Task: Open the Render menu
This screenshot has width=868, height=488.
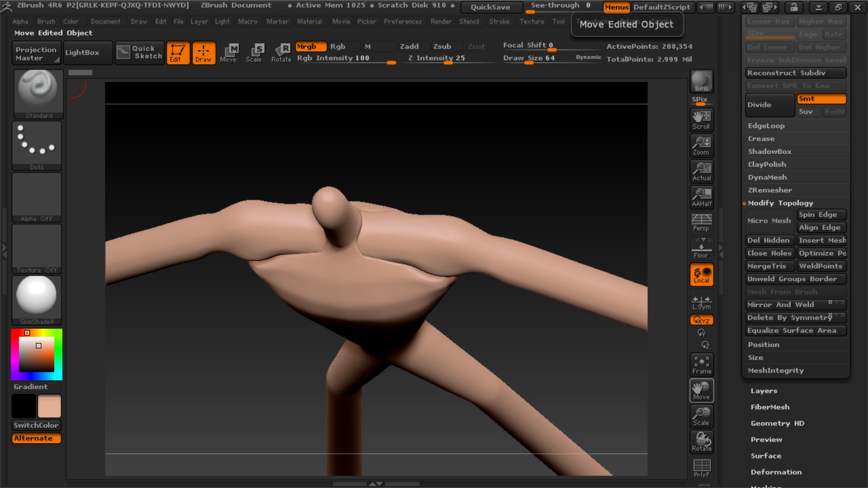Action: pyautogui.click(x=441, y=21)
